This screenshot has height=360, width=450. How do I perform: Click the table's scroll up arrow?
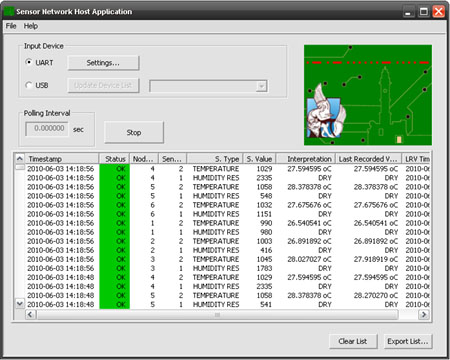pos(20,159)
